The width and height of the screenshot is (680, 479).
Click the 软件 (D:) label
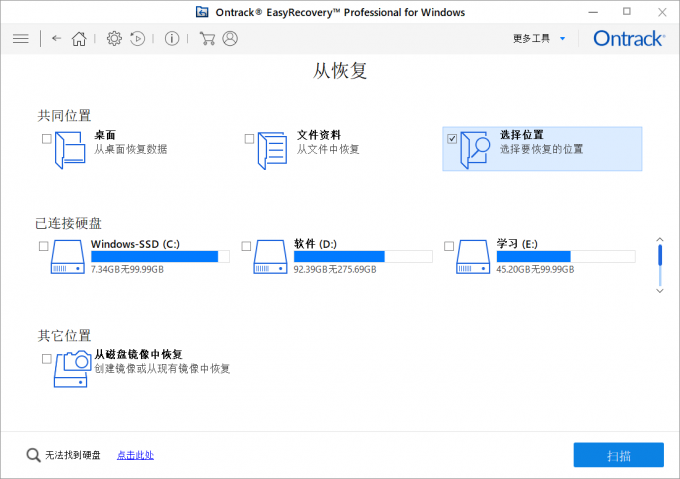(x=315, y=244)
